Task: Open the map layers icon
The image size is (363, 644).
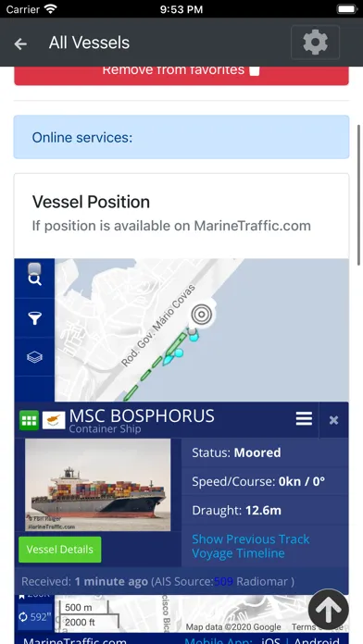Action: [34, 357]
